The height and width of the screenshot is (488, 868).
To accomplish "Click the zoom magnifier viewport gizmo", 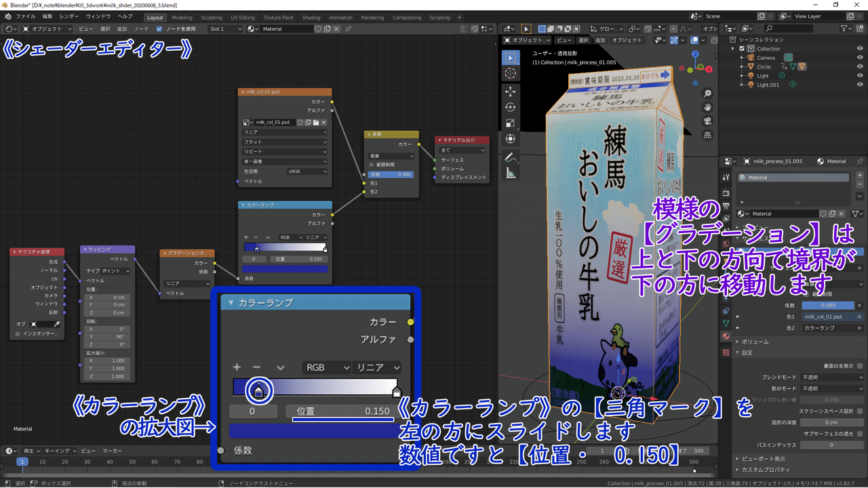I will [x=707, y=94].
